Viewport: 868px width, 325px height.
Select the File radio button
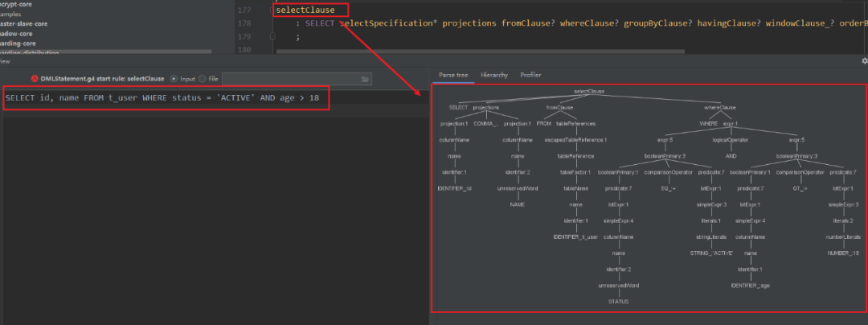202,79
